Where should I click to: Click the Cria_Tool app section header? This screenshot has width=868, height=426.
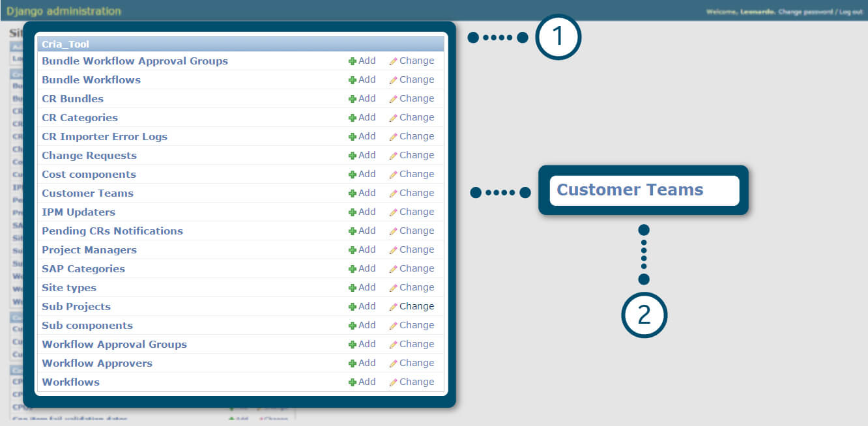point(65,44)
